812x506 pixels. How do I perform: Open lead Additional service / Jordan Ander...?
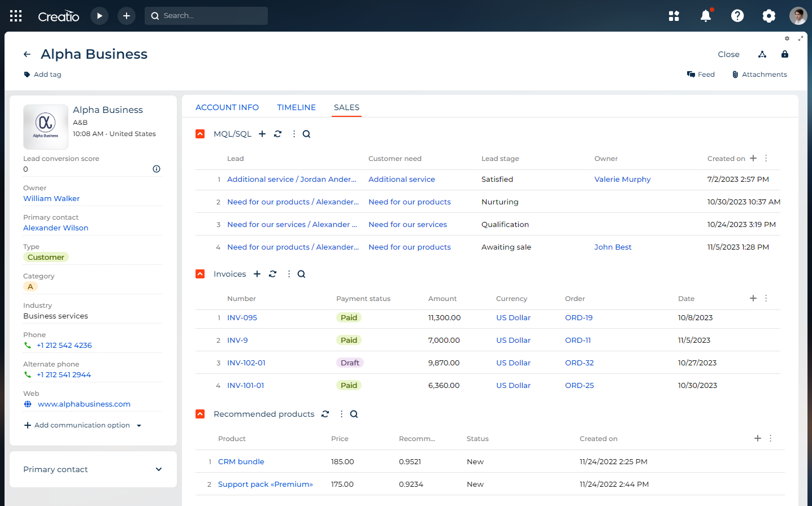[292, 180]
